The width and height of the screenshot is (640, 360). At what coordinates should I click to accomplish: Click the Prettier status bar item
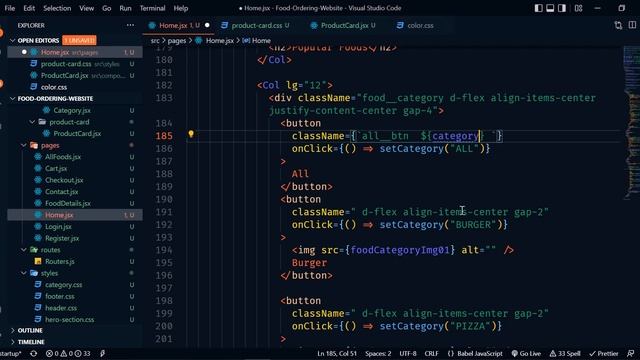pos(604,353)
